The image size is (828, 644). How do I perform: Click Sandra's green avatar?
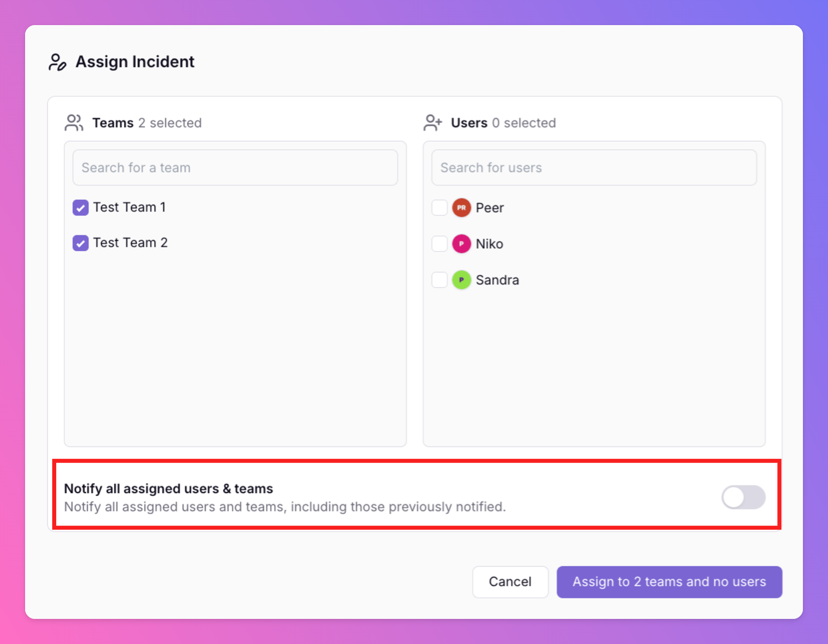point(461,280)
